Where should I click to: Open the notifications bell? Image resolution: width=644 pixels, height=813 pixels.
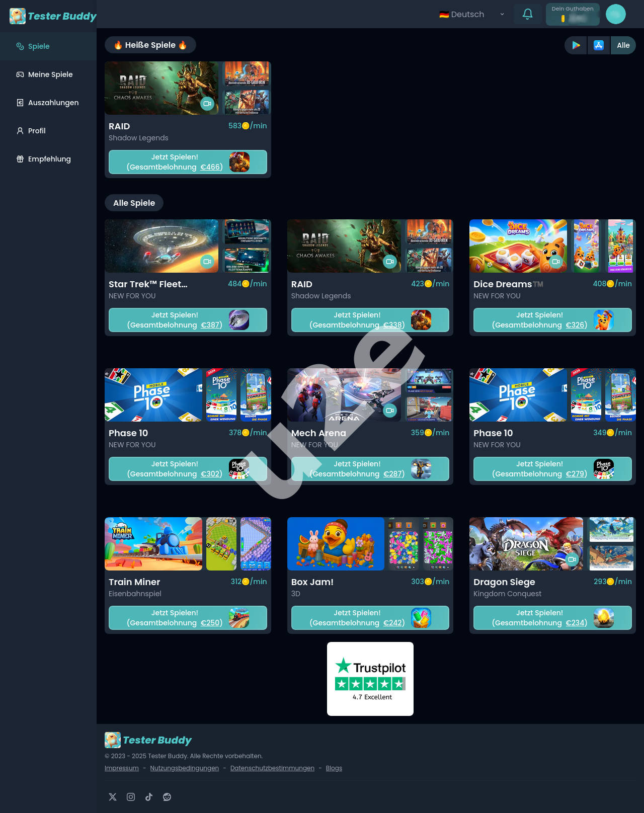(527, 14)
